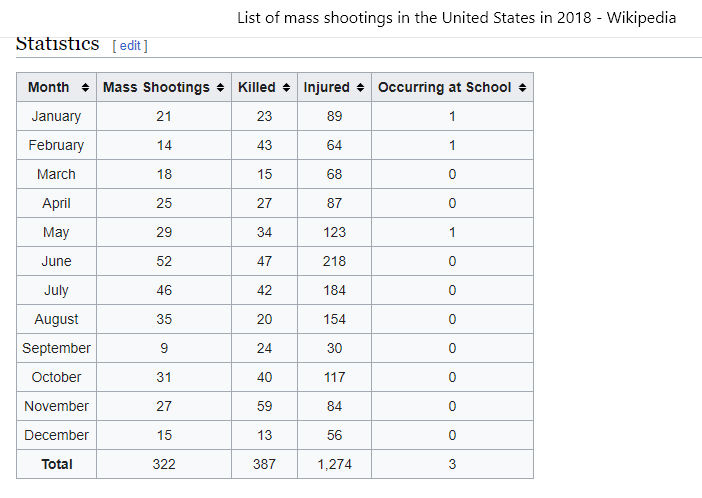Click the Injured column sort icon

coord(360,88)
